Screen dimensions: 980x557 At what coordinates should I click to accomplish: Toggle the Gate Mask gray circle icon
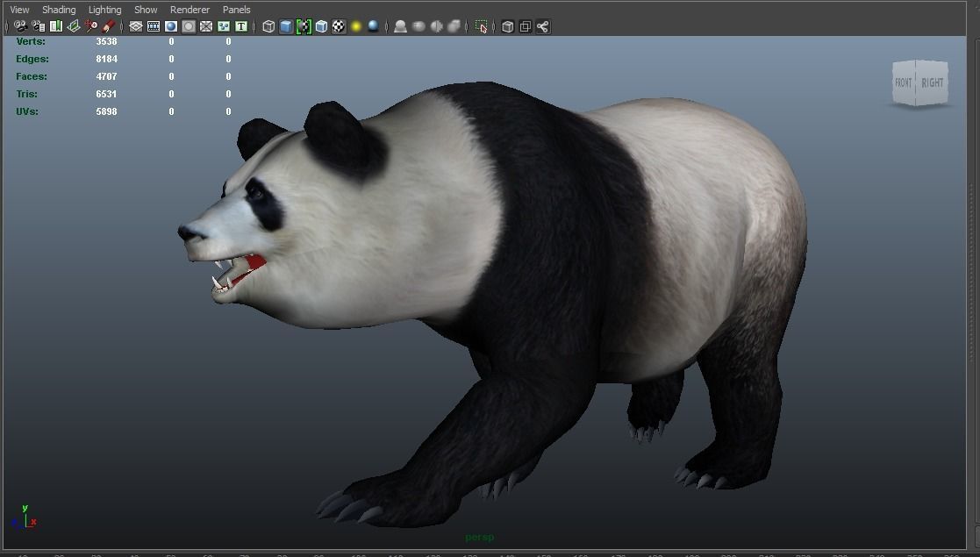pyautogui.click(x=188, y=26)
